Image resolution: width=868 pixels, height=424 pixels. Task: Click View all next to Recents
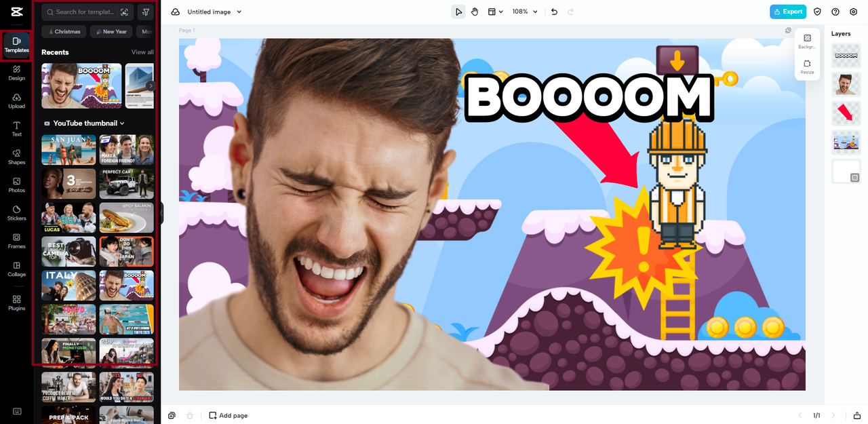pyautogui.click(x=142, y=52)
